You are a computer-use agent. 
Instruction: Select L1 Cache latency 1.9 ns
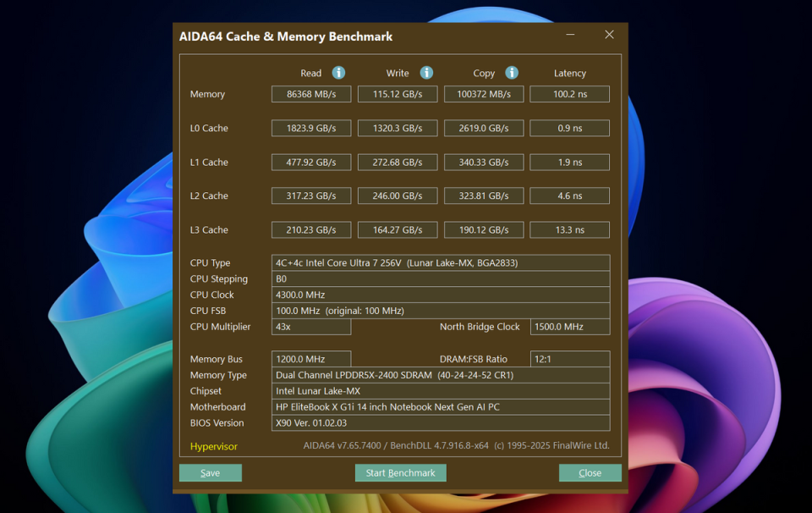point(569,163)
